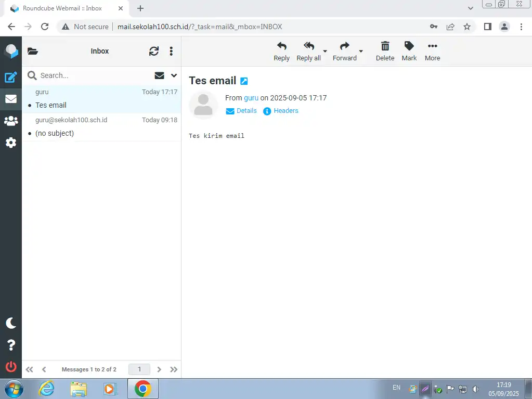Expand the Forward options arrow
The width and height of the screenshot is (532, 399).
(361, 51)
